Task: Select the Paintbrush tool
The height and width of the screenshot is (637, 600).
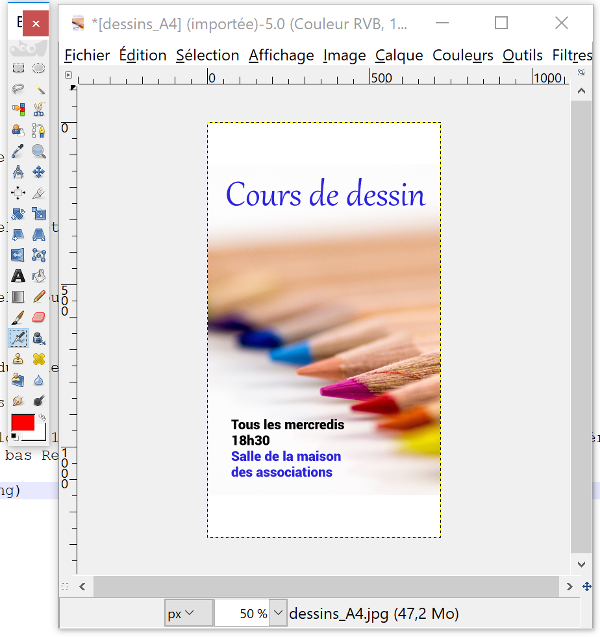Action: pyautogui.click(x=18, y=318)
